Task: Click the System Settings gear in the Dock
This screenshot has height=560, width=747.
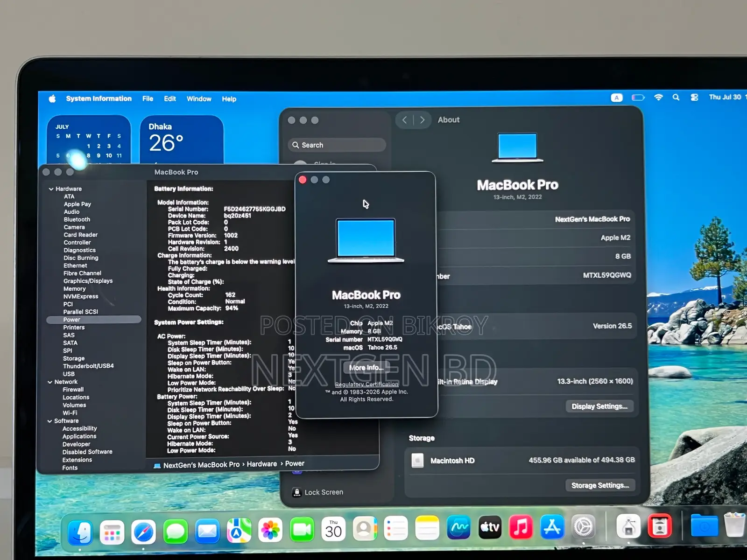Action: click(x=584, y=527)
